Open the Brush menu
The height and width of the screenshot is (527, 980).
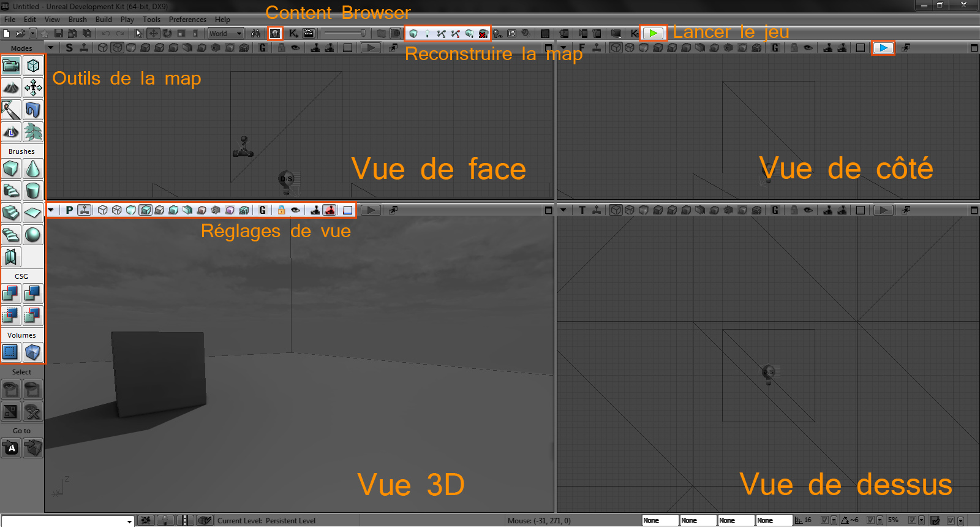[x=78, y=20]
